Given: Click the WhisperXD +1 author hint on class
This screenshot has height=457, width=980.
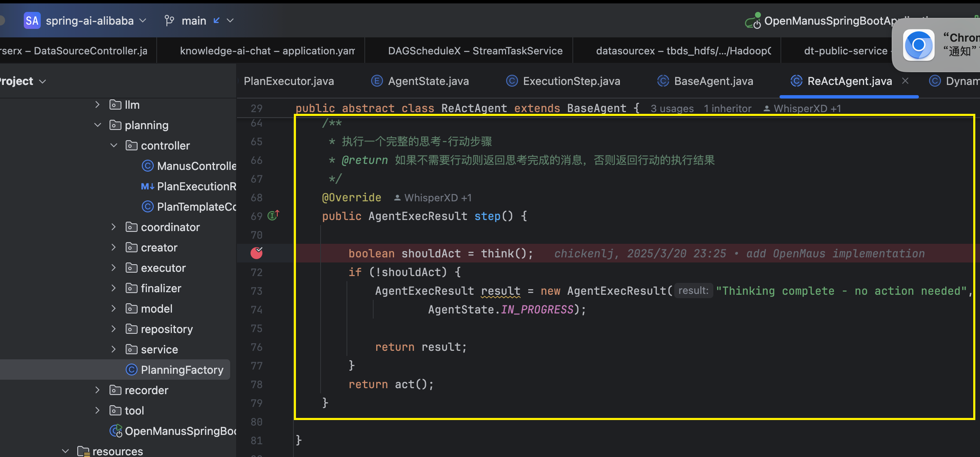Looking at the screenshot, I should [802, 108].
